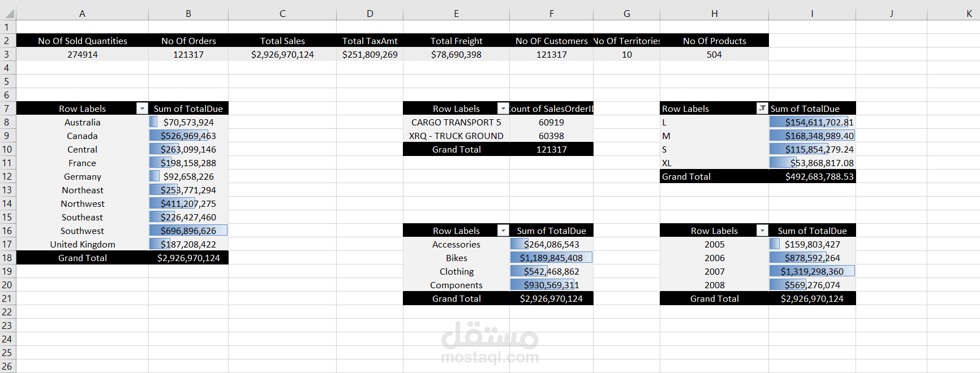The width and height of the screenshot is (980, 373).
Task: Select the 2007 total due data bar cell
Action: point(812,271)
